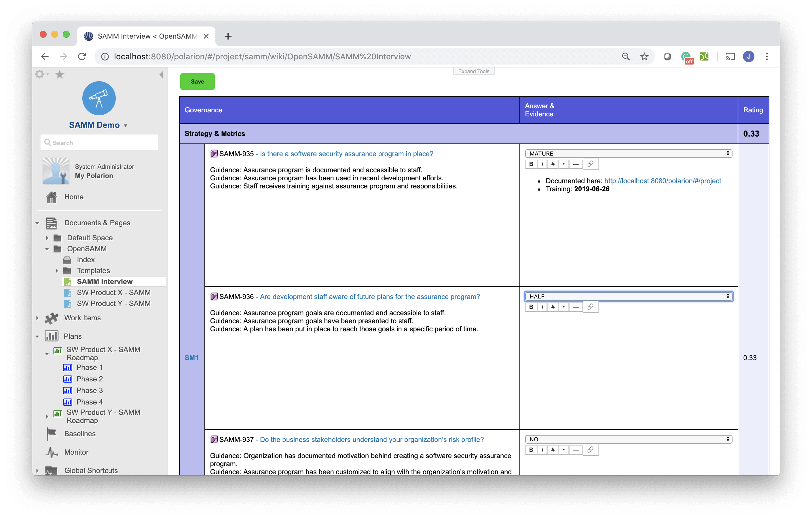Open Baselines flag icon
The width and height of the screenshot is (812, 518).
(51, 434)
